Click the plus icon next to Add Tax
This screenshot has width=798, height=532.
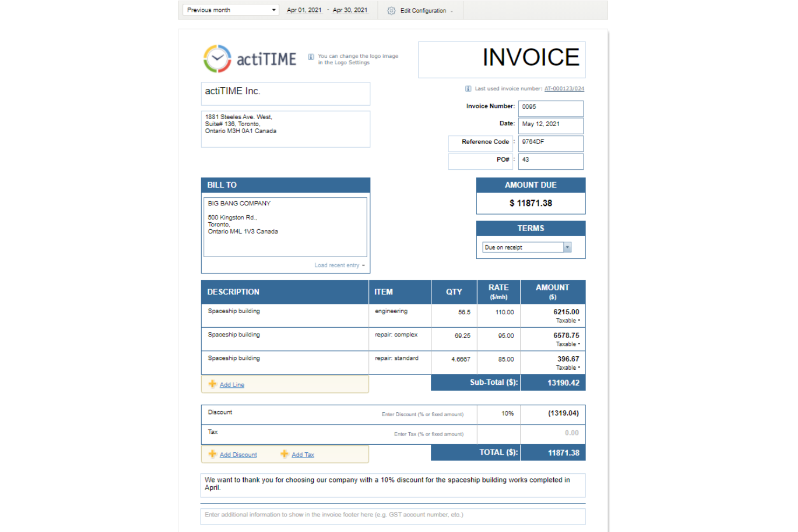tap(284, 454)
